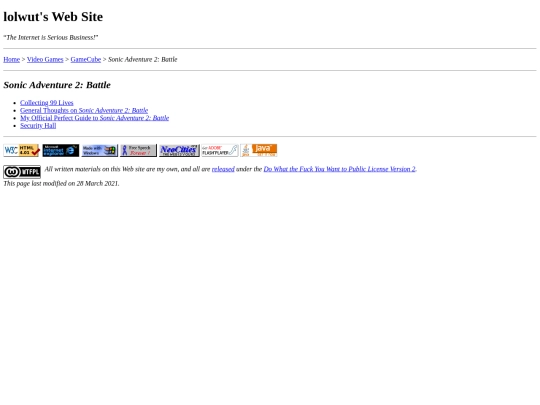Image resolution: width=540 pixels, height=405 pixels.
Task: Open the Video Games breadcrumb link
Action: tap(45, 60)
